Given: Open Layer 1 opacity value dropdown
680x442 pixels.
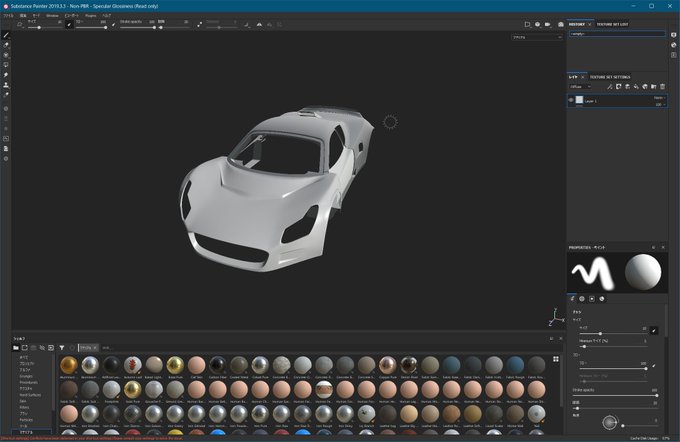Looking at the screenshot, I should pos(660,105).
